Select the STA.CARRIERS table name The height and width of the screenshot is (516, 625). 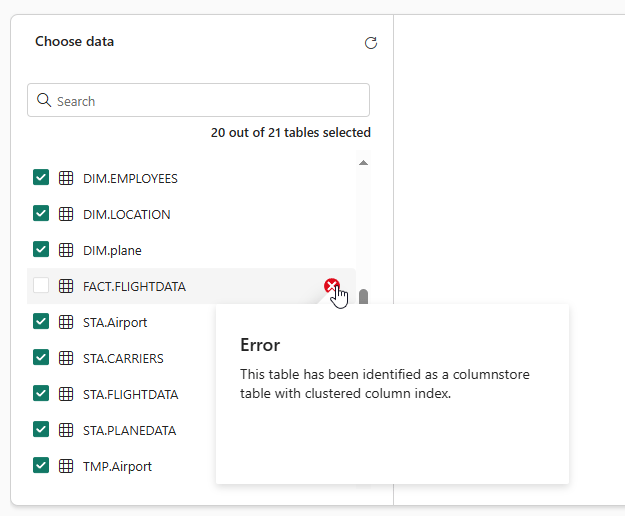(x=123, y=358)
